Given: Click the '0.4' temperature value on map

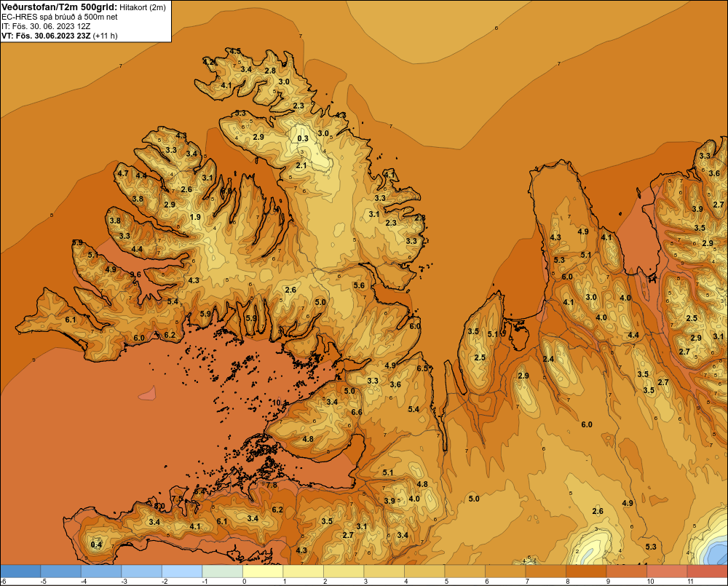Looking at the screenshot, I should tap(96, 545).
